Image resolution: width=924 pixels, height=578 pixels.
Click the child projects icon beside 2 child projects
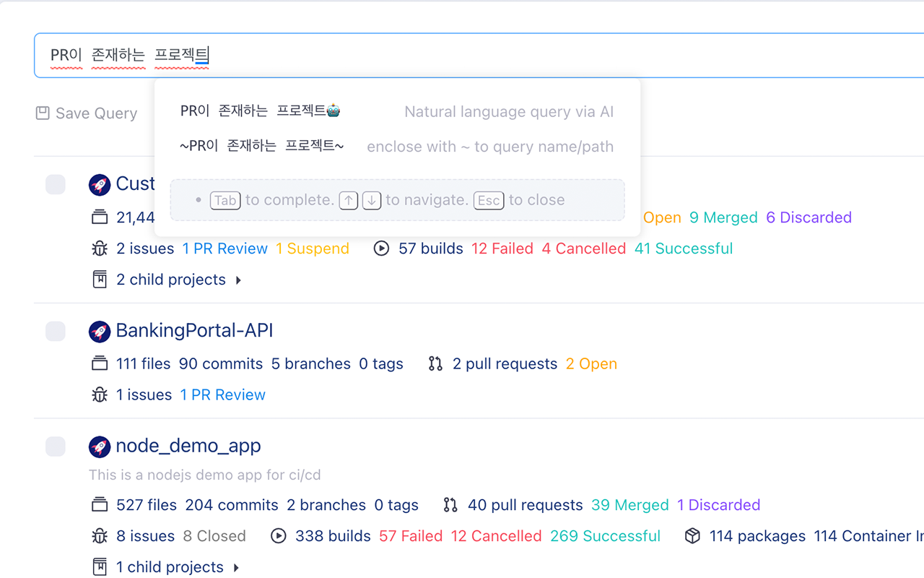(100, 280)
